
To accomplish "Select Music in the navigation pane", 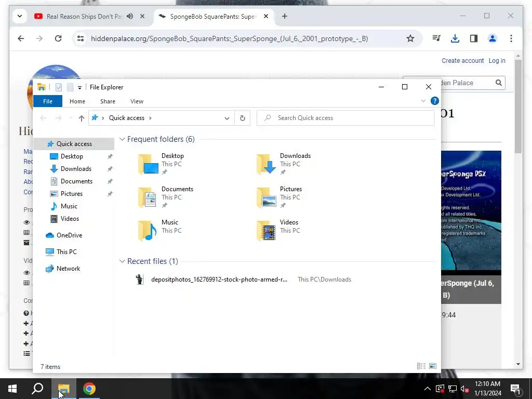I will click(x=69, y=206).
